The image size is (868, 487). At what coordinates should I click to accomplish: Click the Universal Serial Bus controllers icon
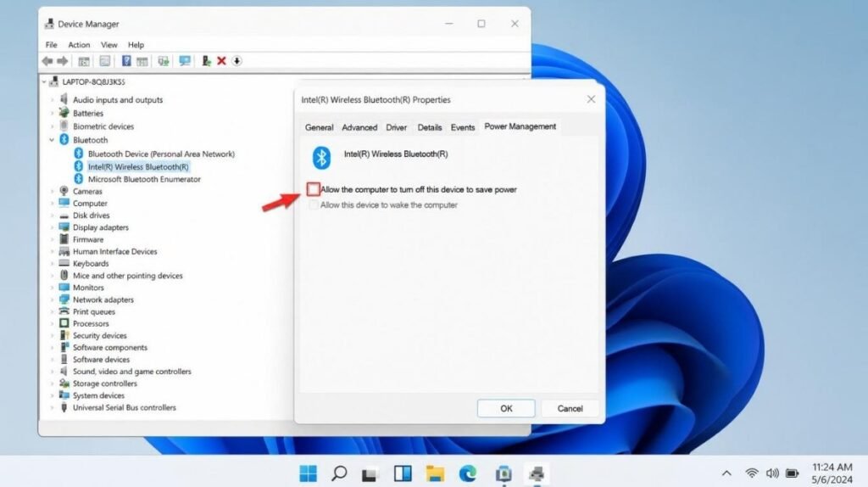coord(64,407)
